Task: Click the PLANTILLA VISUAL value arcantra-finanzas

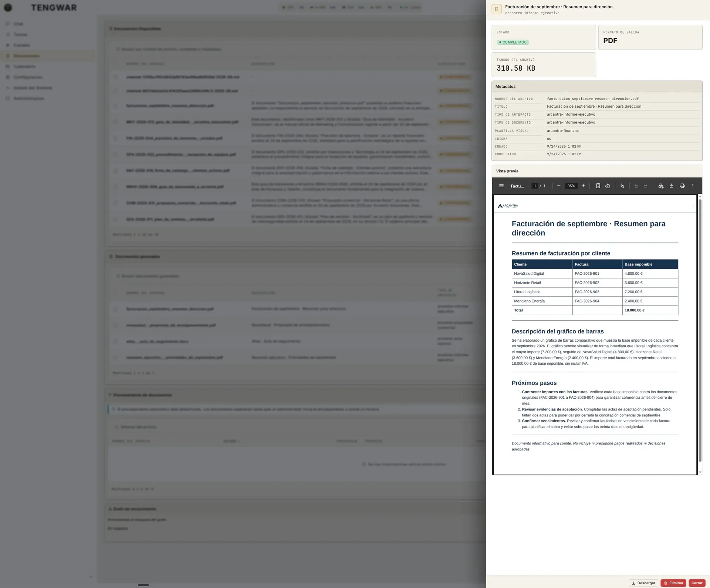Action: pos(562,131)
